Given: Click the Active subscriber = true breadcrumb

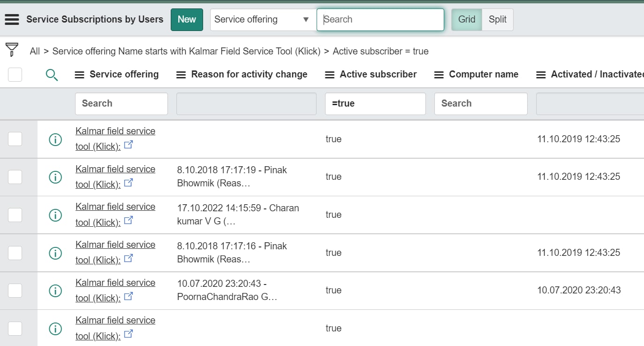Looking at the screenshot, I should (380, 51).
